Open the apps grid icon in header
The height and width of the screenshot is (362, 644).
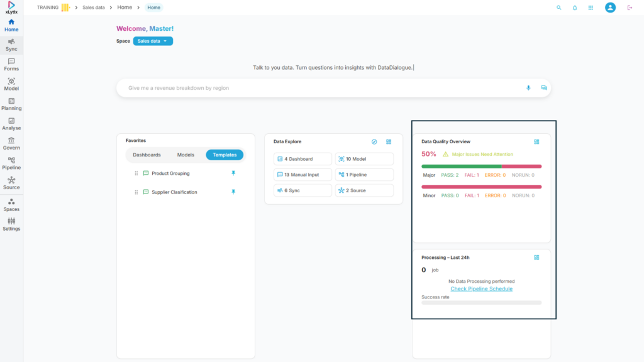tap(591, 8)
